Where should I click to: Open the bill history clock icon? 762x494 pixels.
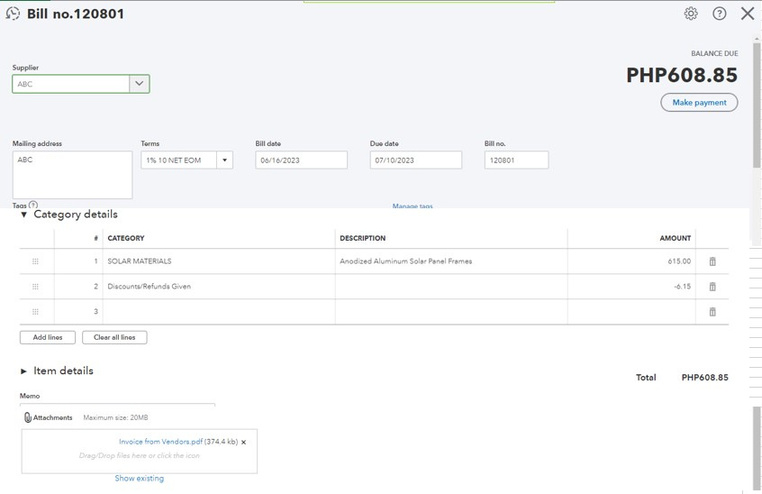(x=13, y=14)
